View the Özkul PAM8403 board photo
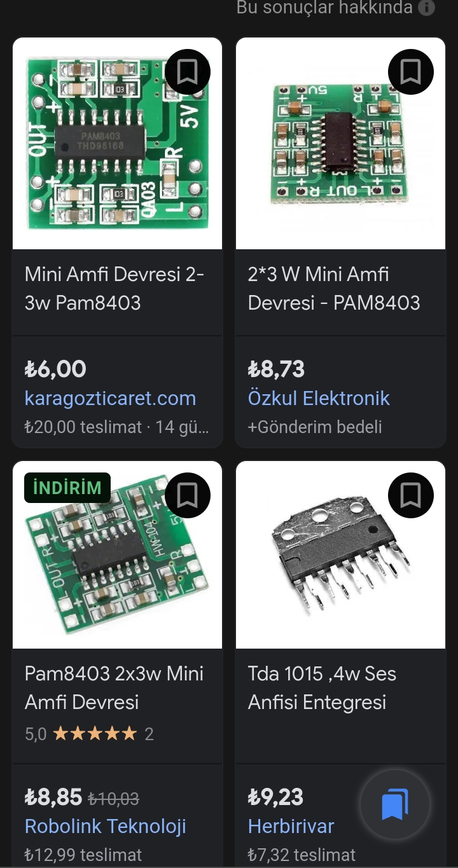 340,143
